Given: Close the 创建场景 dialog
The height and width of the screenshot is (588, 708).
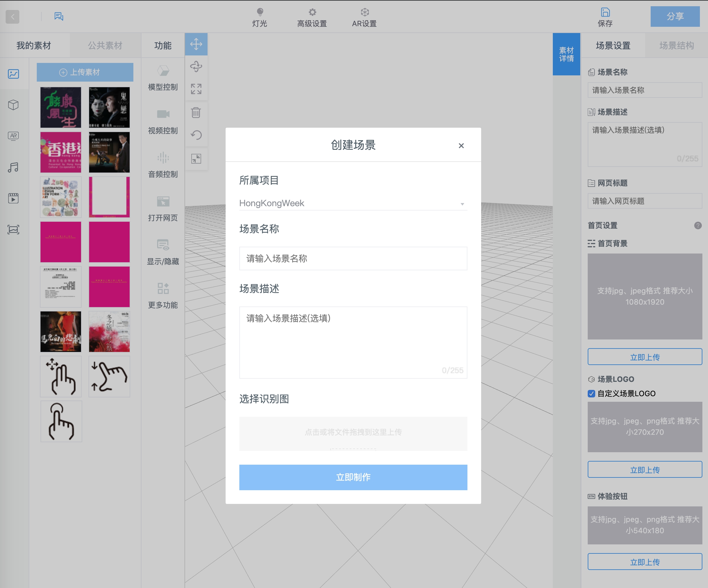Looking at the screenshot, I should tap(461, 145).
